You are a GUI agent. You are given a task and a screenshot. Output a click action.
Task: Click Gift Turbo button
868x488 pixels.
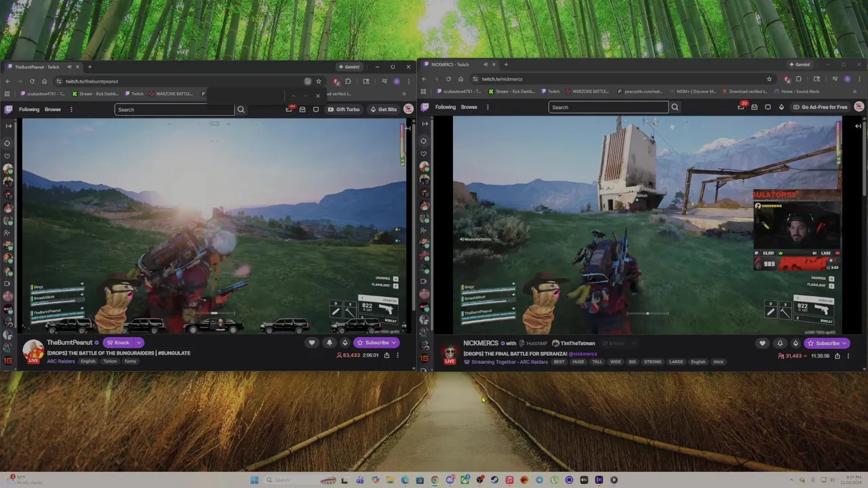[x=344, y=109]
